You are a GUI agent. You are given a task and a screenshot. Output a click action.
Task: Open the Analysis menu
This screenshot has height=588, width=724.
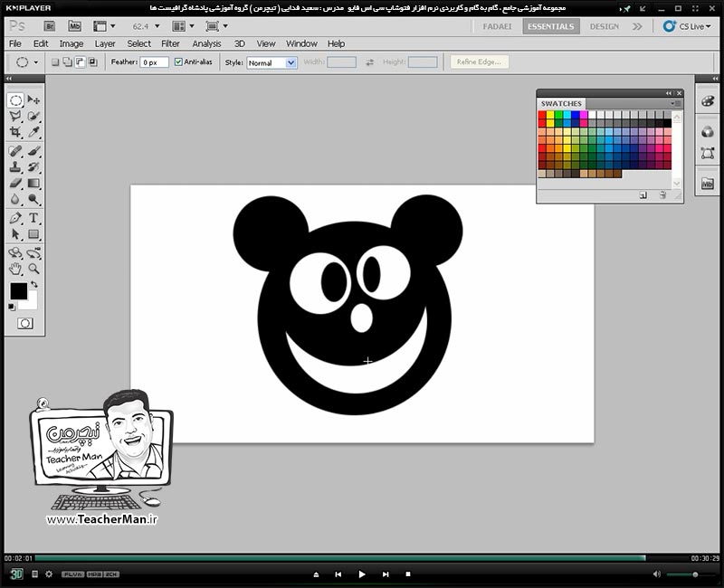click(x=206, y=43)
